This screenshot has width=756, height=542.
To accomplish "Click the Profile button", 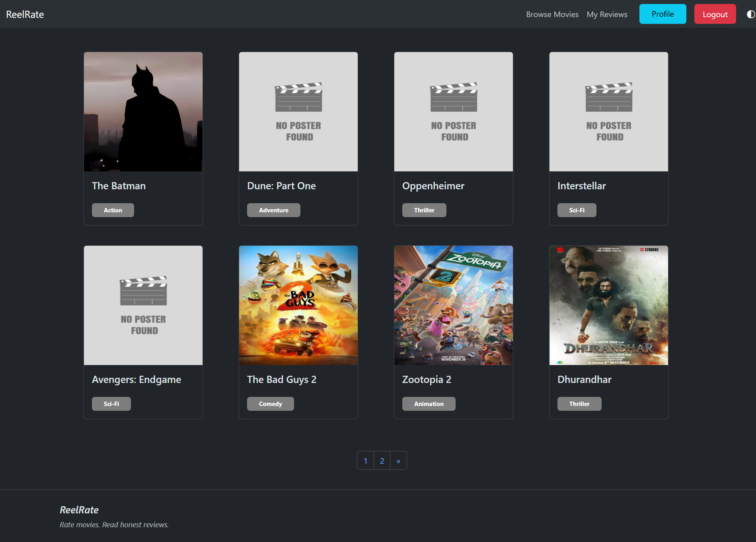I will pyautogui.click(x=663, y=14).
